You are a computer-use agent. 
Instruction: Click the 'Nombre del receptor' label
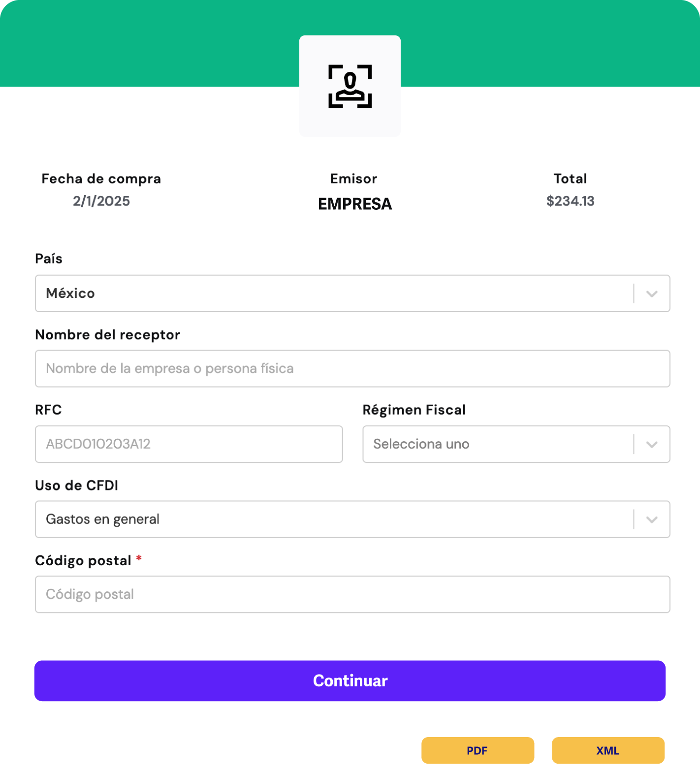[x=107, y=335]
